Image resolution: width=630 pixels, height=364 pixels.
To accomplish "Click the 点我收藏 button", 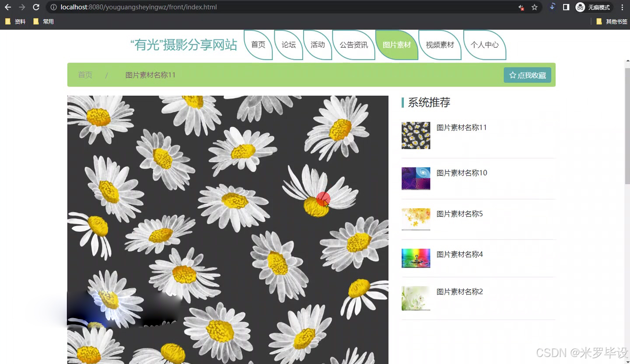I will [527, 75].
